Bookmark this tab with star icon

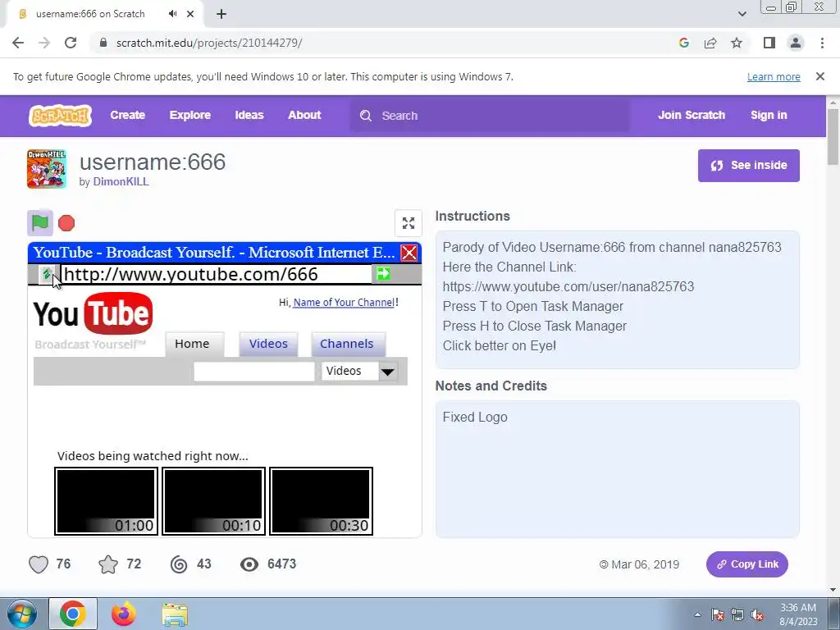click(x=737, y=43)
